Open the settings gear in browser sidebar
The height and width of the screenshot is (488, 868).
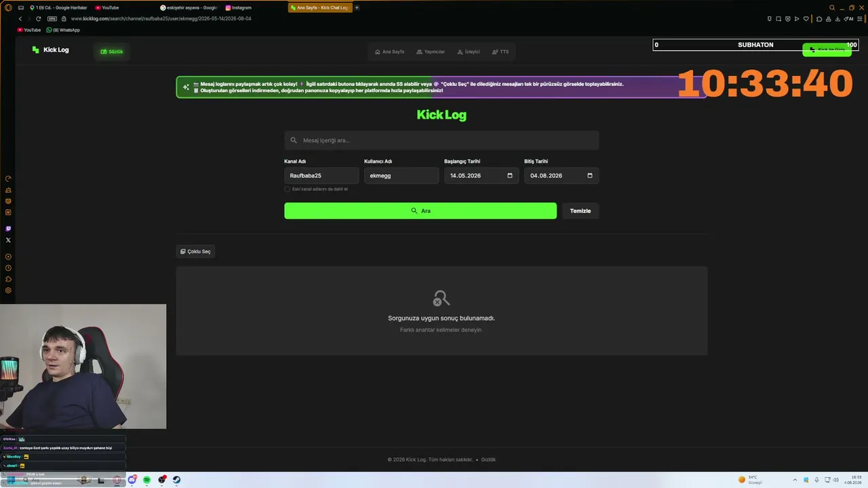tap(8, 290)
